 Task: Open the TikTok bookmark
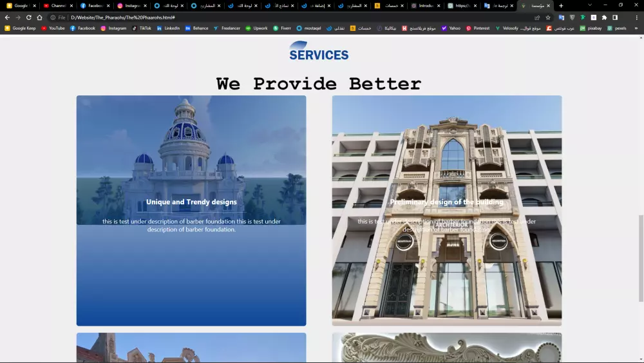pos(141,28)
